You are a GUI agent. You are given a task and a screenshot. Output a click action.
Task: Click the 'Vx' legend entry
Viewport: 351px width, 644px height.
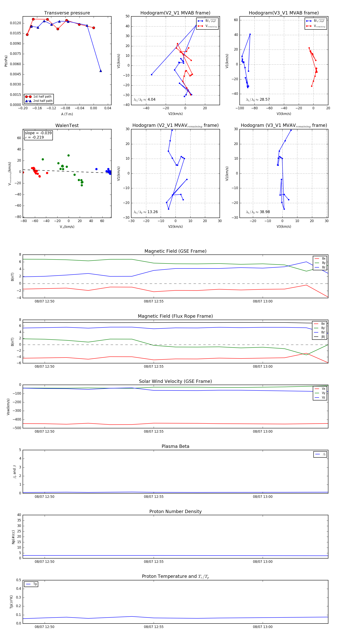320,389
